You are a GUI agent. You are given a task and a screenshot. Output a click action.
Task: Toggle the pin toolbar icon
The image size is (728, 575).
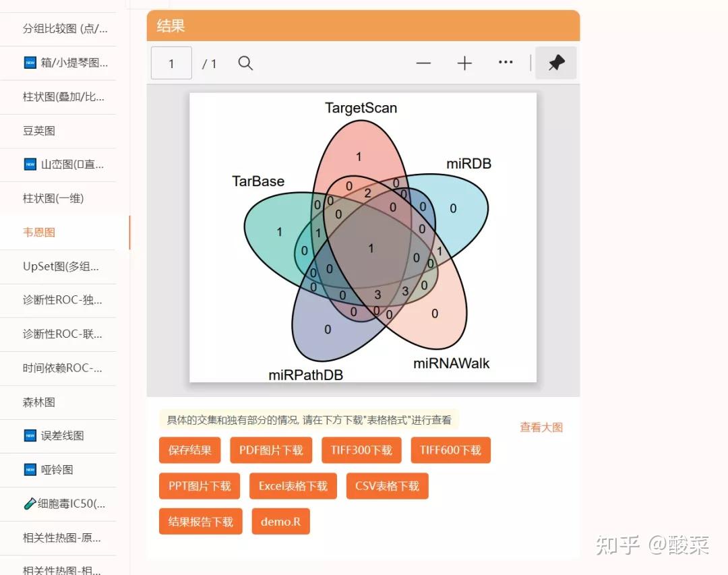click(x=555, y=63)
